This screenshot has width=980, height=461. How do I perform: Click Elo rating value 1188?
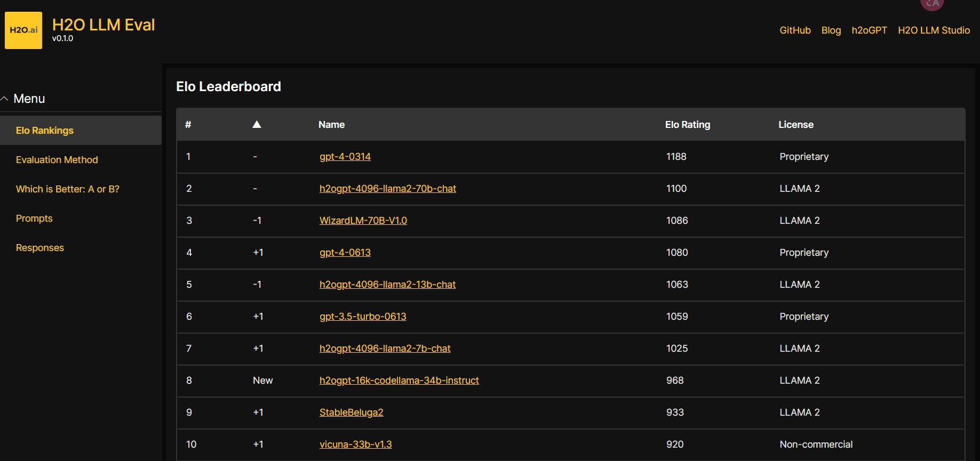(x=676, y=157)
